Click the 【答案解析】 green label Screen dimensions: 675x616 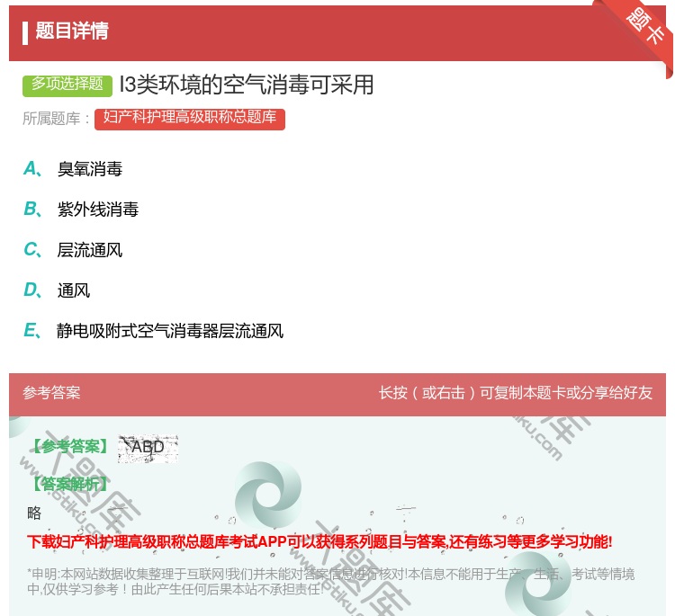point(70,484)
